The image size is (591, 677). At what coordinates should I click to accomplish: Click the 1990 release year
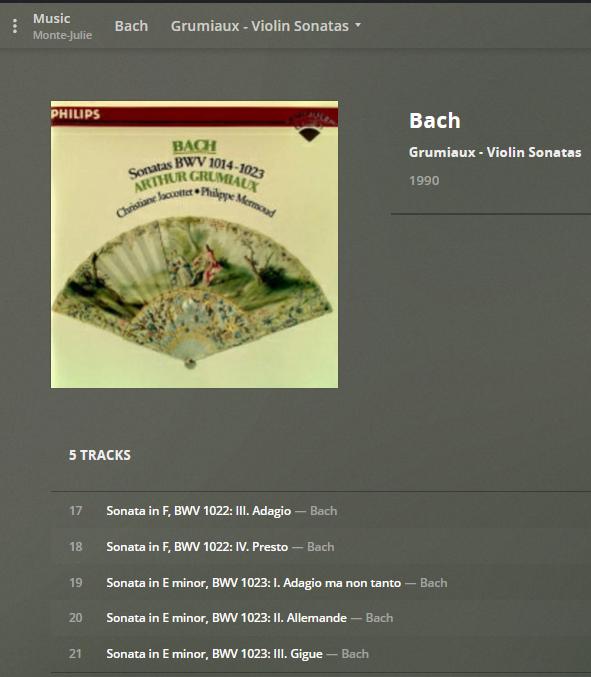[424, 180]
